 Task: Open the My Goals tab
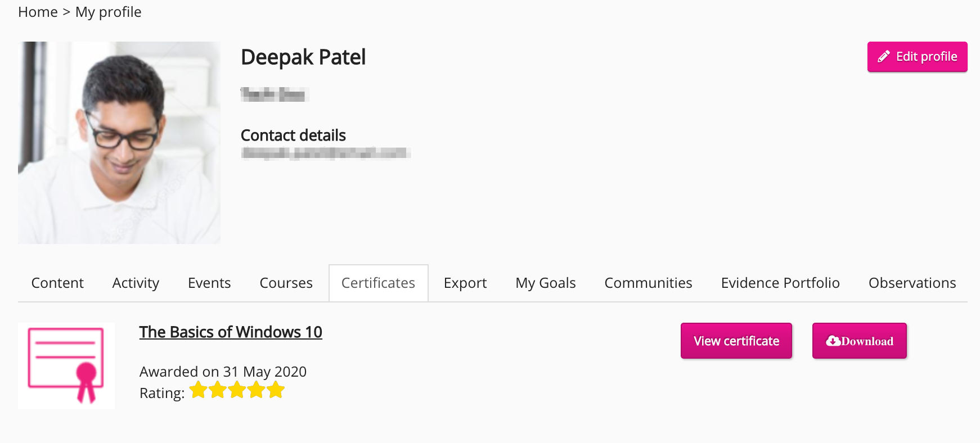545,283
